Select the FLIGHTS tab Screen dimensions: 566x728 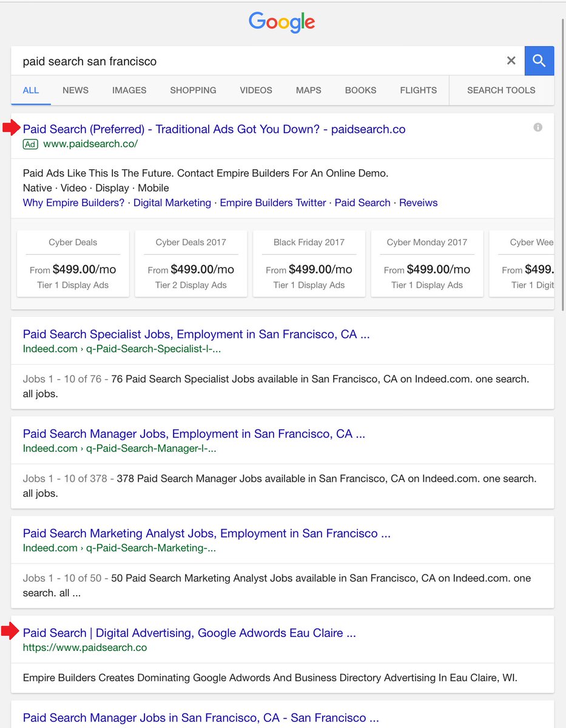coord(419,90)
